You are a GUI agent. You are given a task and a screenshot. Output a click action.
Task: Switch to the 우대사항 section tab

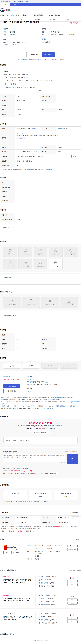(38, 19)
